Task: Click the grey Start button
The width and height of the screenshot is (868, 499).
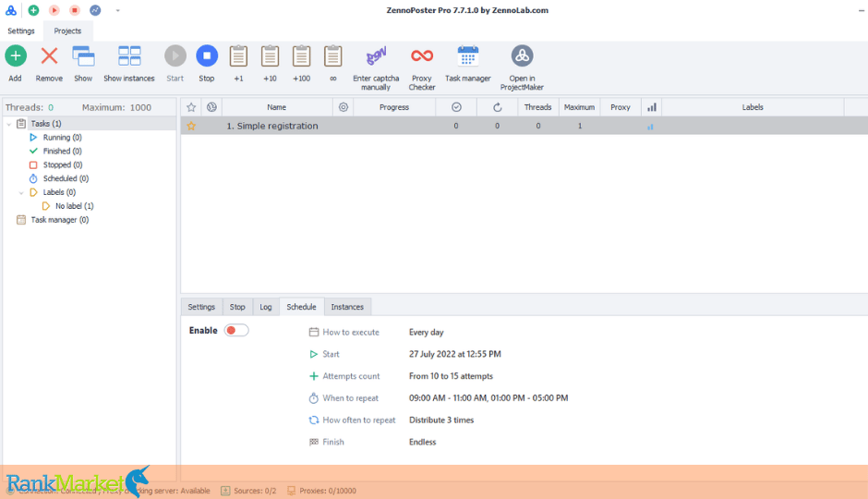Action: [175, 56]
